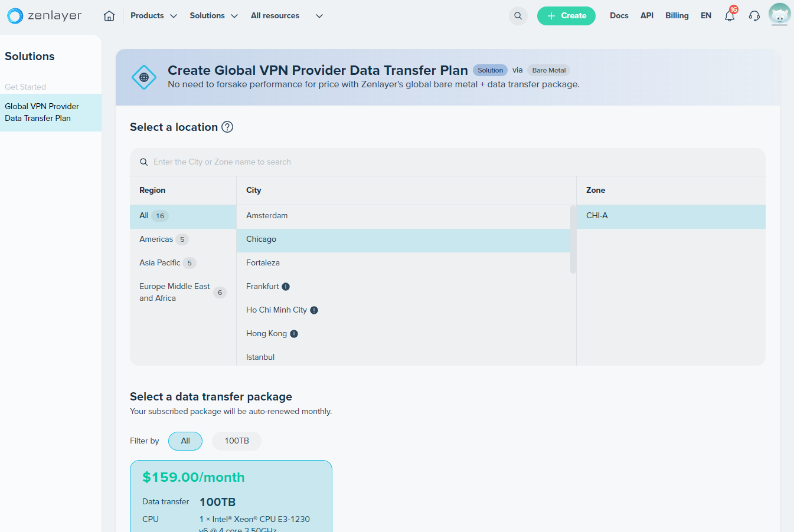Click the info icon next to Frankfurt

coord(286,287)
